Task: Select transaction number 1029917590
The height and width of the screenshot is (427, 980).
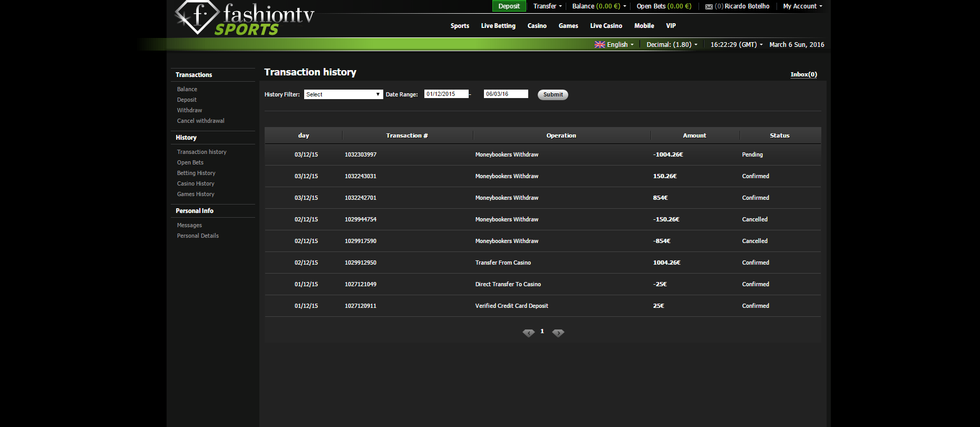Action: coord(361,241)
